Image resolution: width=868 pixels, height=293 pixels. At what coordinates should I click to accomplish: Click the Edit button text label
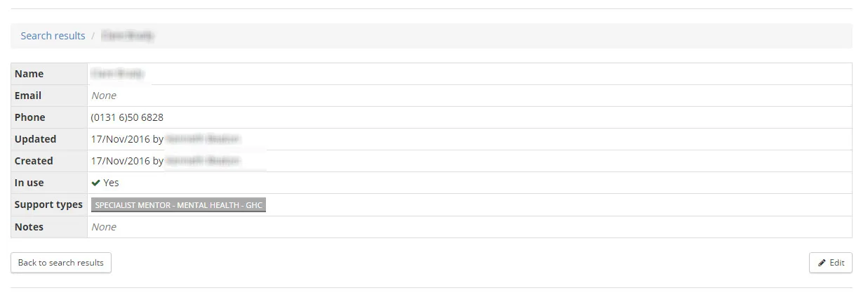tap(836, 263)
